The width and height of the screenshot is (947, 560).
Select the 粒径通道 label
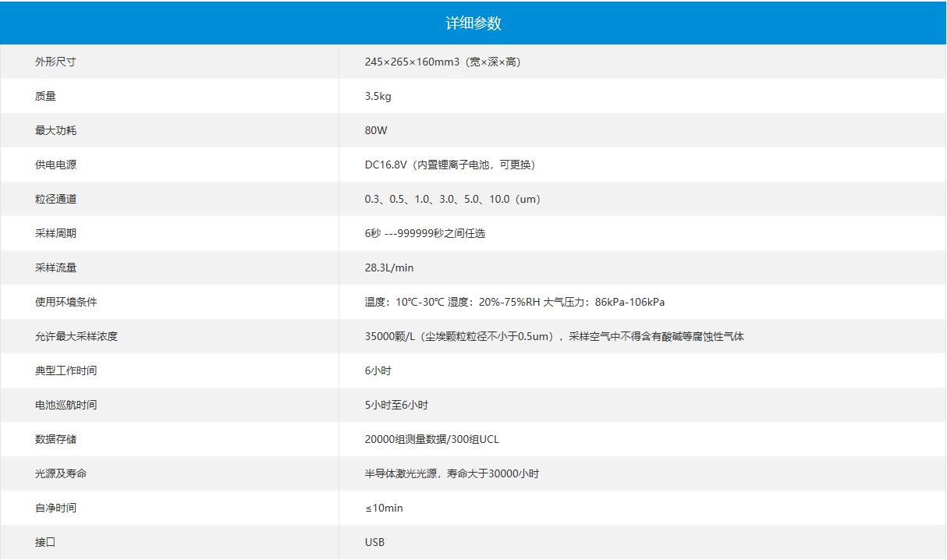point(55,199)
